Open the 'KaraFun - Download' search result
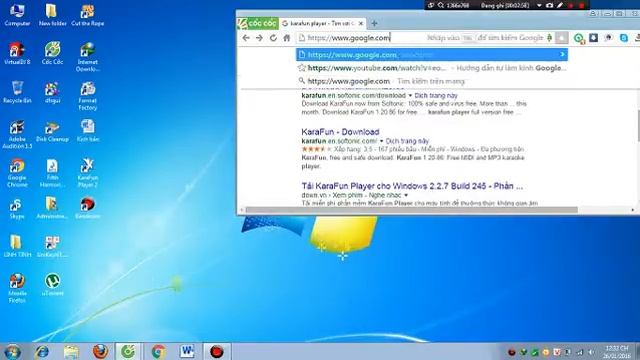The image size is (640, 360). coord(340,132)
